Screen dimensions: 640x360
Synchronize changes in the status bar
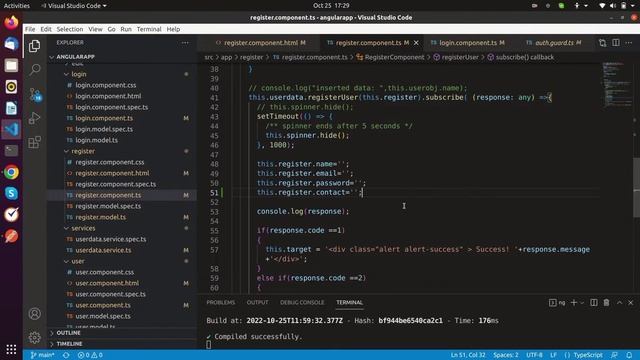pos(66,355)
